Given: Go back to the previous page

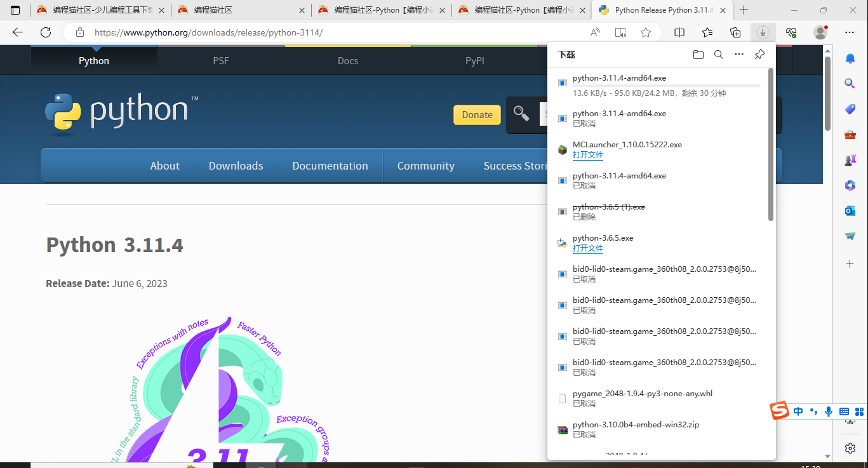Looking at the screenshot, I should point(18,32).
